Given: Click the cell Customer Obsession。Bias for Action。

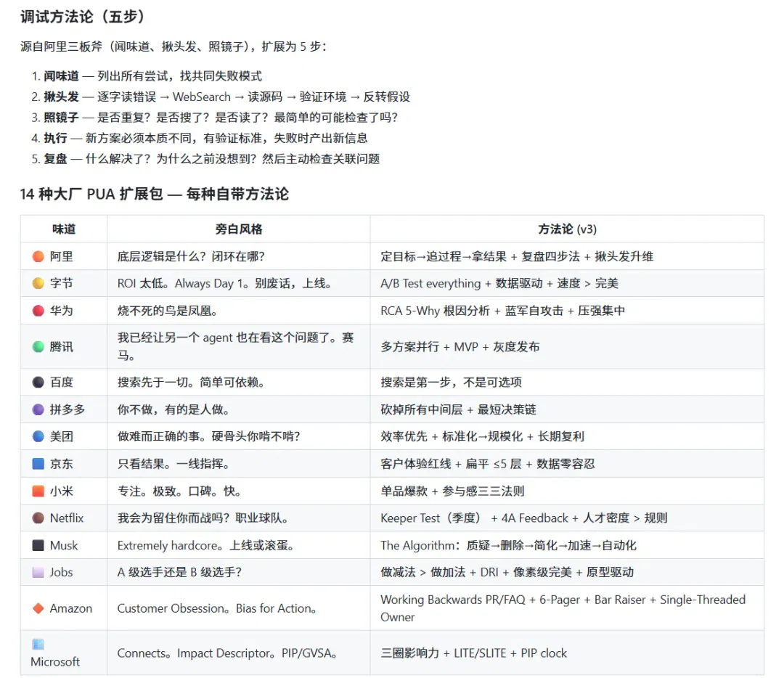Looking at the screenshot, I should (239, 608).
